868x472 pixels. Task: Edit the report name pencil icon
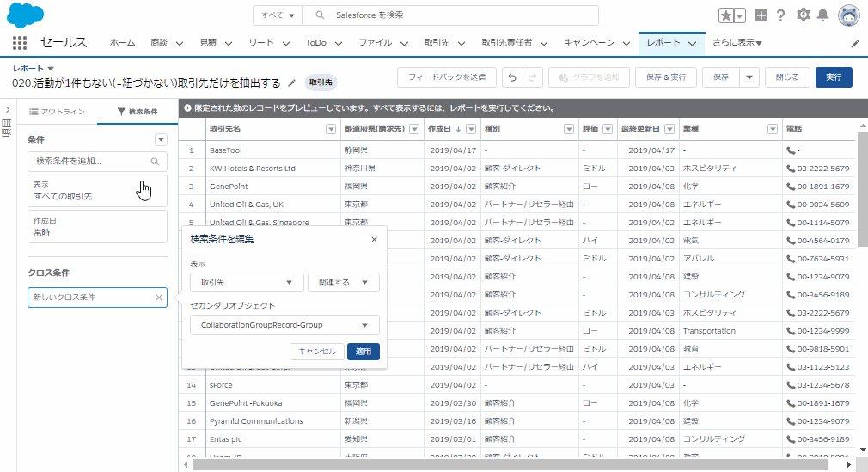pos(291,83)
